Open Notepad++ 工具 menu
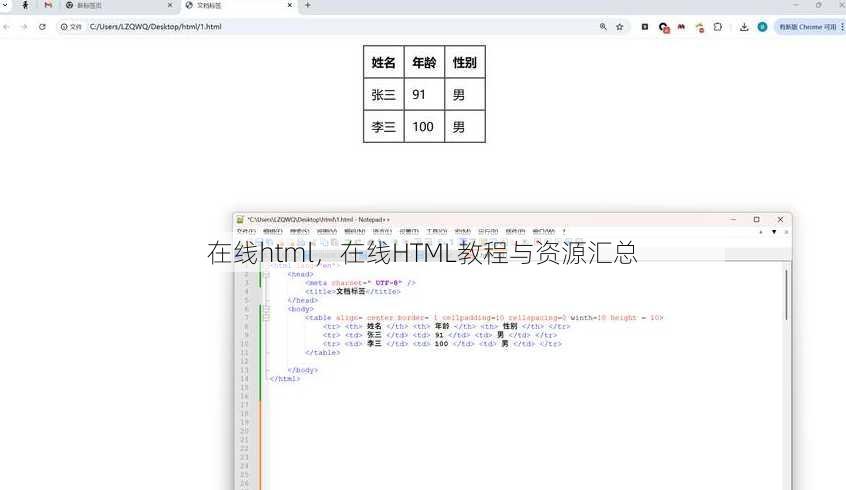 click(x=436, y=232)
